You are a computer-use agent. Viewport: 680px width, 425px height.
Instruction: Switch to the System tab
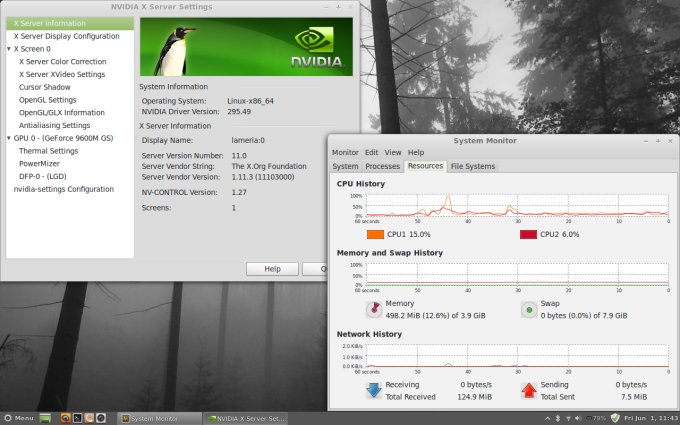pyautogui.click(x=345, y=167)
